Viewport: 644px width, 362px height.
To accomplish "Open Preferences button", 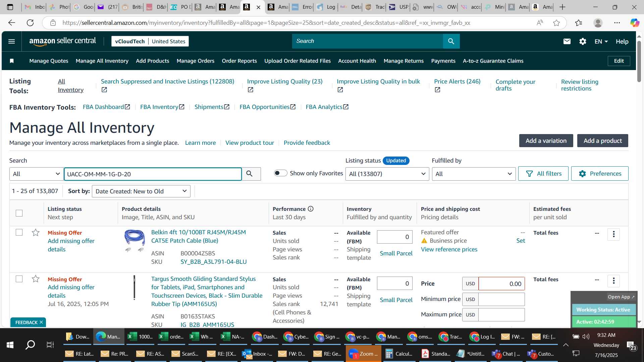I will click(599, 173).
